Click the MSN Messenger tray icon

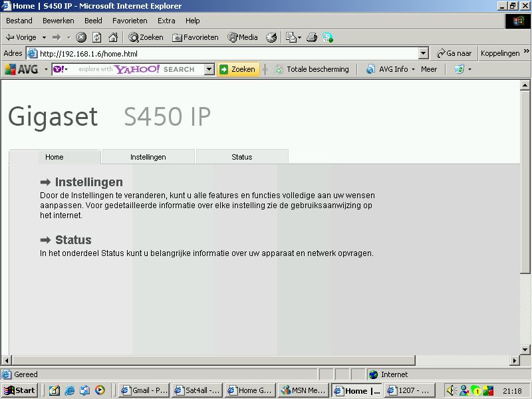pyautogui.click(x=464, y=391)
